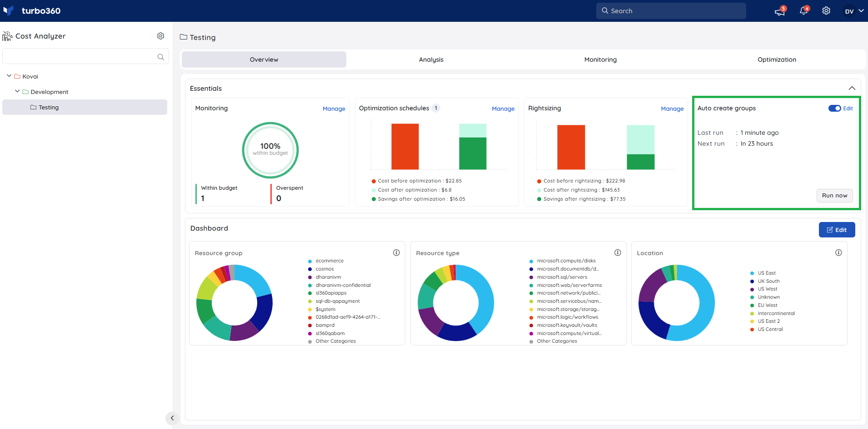868x429 pixels.
Task: Switch to the Monitoring tab
Action: point(600,59)
